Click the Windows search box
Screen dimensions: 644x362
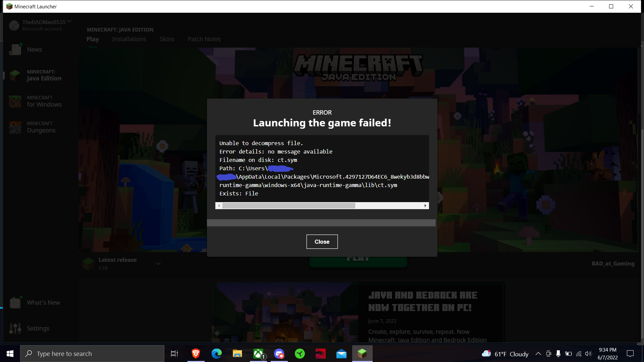(92, 354)
